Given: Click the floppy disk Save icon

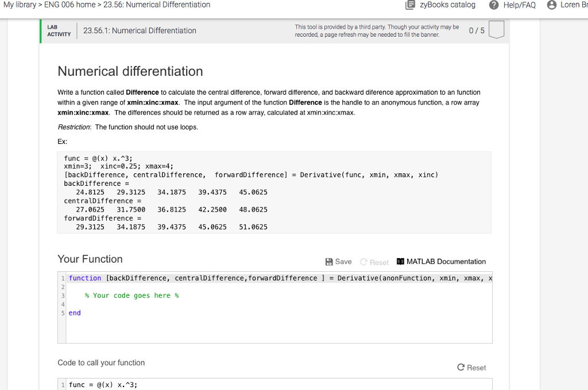Looking at the screenshot, I should tap(329, 262).
